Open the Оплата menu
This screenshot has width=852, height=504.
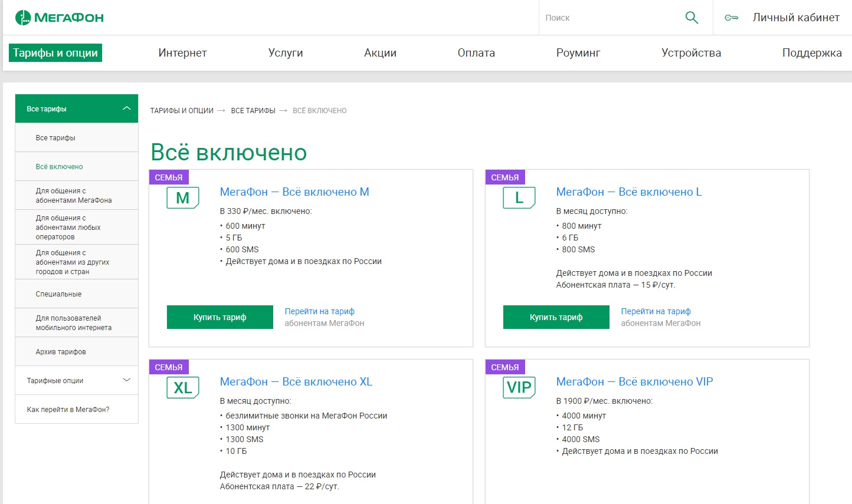476,52
